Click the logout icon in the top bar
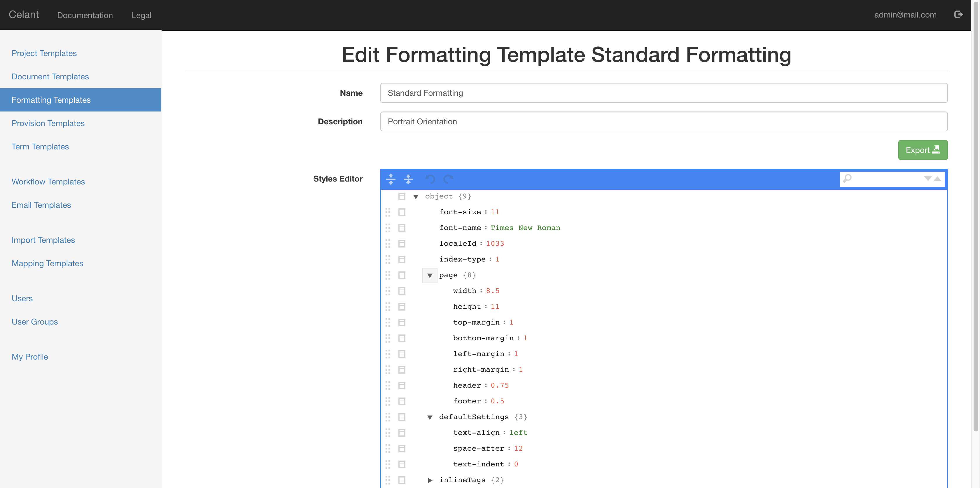 (959, 15)
